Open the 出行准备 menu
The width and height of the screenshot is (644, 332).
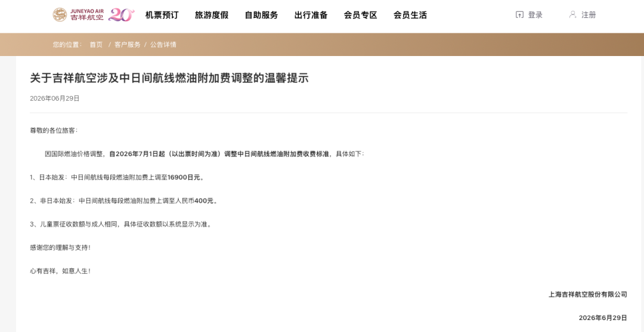311,15
